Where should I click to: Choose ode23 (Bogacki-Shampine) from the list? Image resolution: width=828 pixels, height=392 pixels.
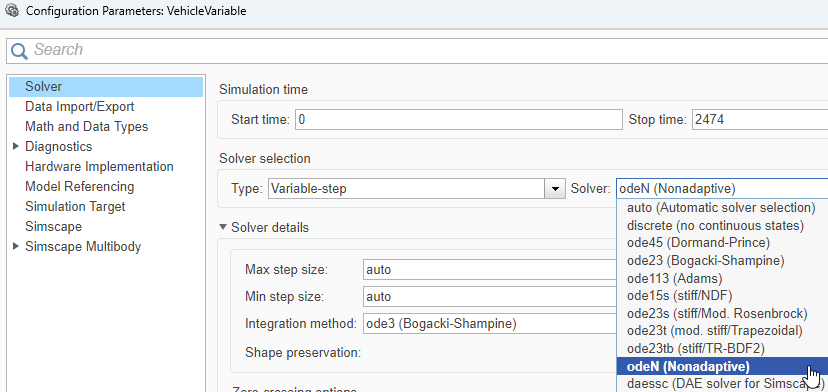(x=722, y=260)
